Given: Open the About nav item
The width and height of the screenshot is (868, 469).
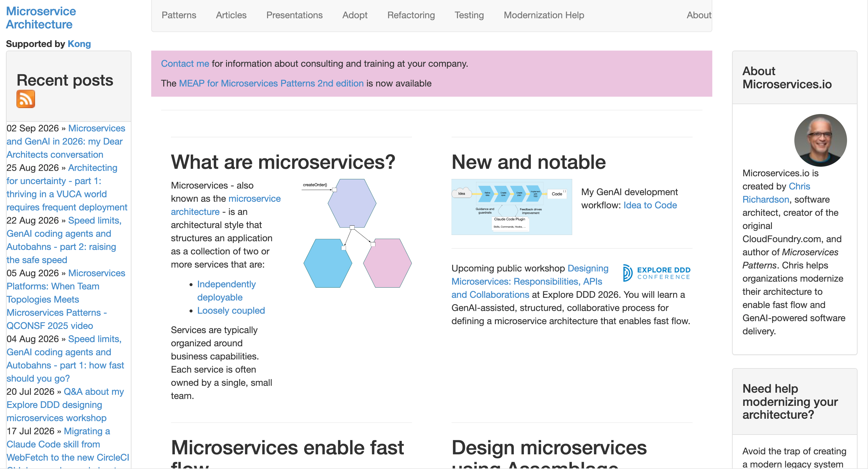Looking at the screenshot, I should (699, 15).
